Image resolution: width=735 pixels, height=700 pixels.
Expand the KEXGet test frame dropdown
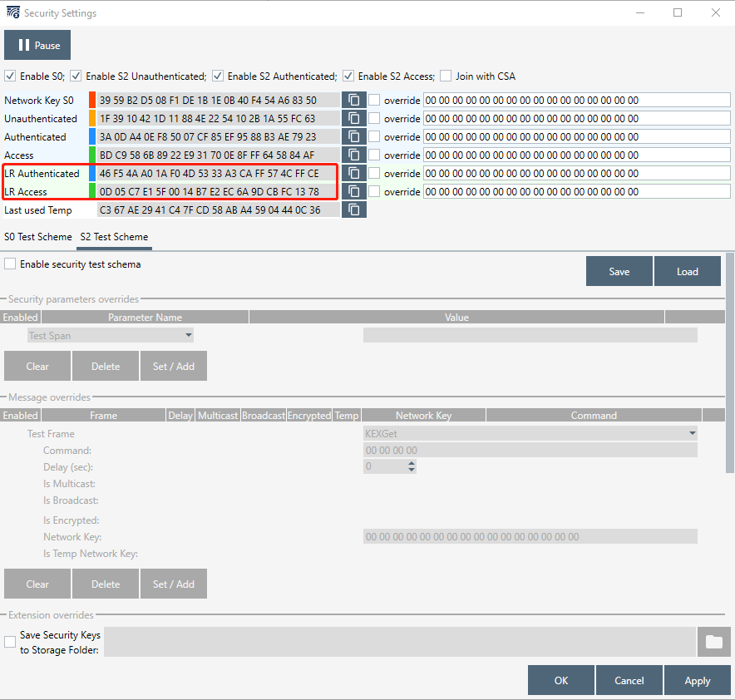tap(692, 433)
